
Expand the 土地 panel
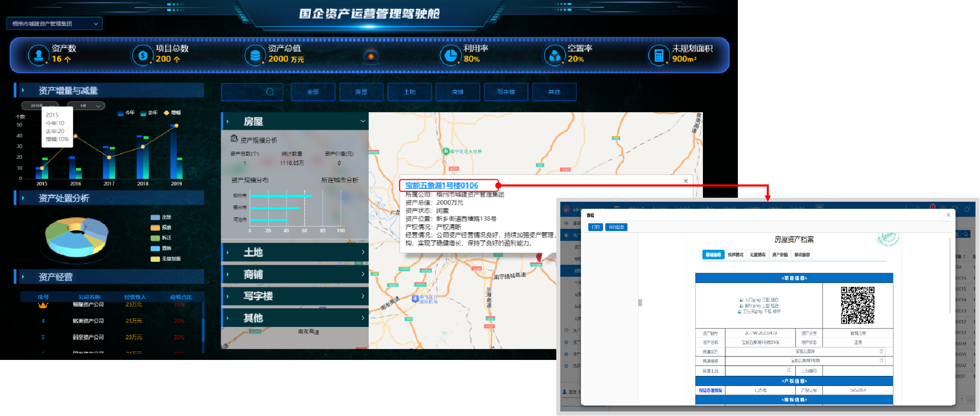tap(295, 252)
